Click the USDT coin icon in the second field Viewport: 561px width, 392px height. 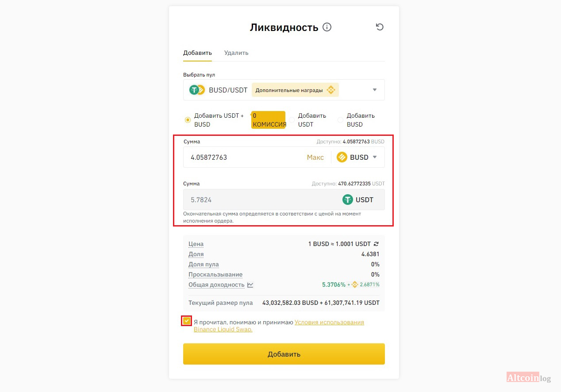pyautogui.click(x=348, y=200)
